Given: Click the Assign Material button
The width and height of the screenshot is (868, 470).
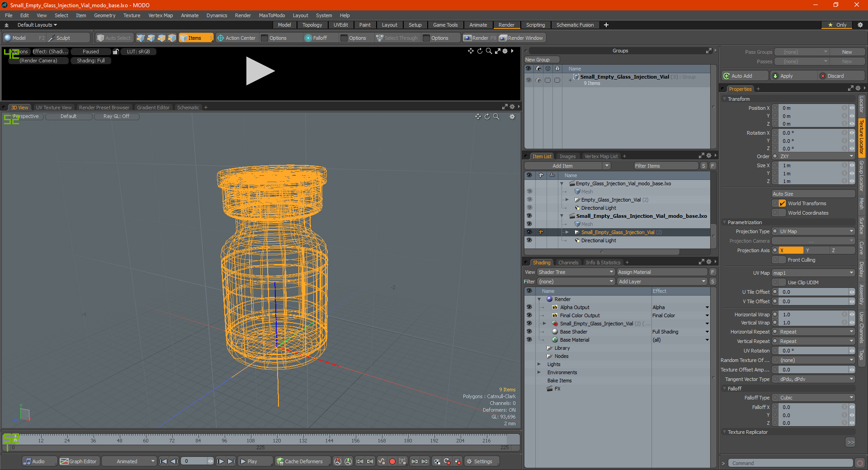Looking at the screenshot, I should click(662, 272).
